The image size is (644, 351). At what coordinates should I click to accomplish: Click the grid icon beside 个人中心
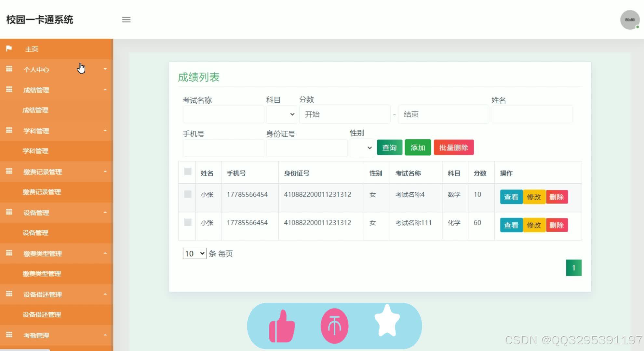(x=9, y=69)
